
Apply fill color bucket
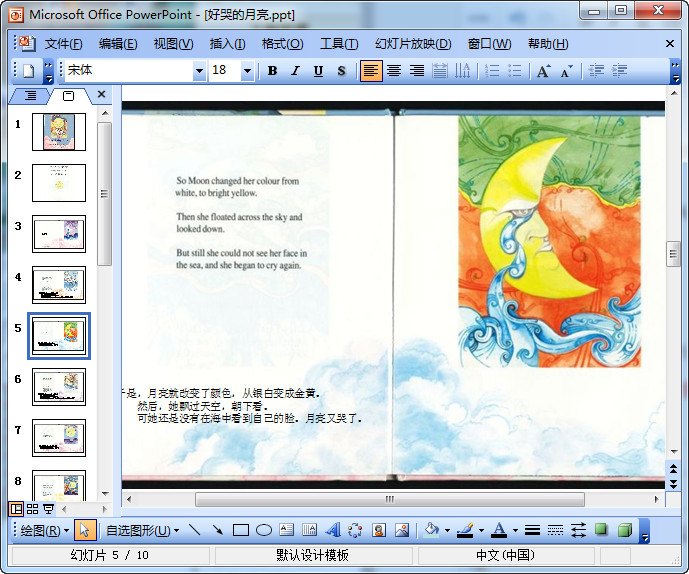[432, 530]
